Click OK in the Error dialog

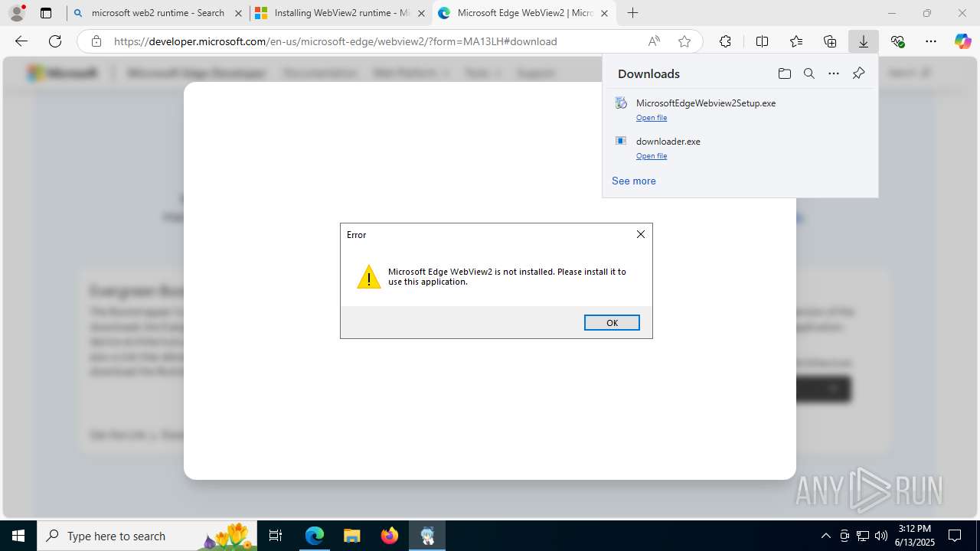(x=612, y=323)
